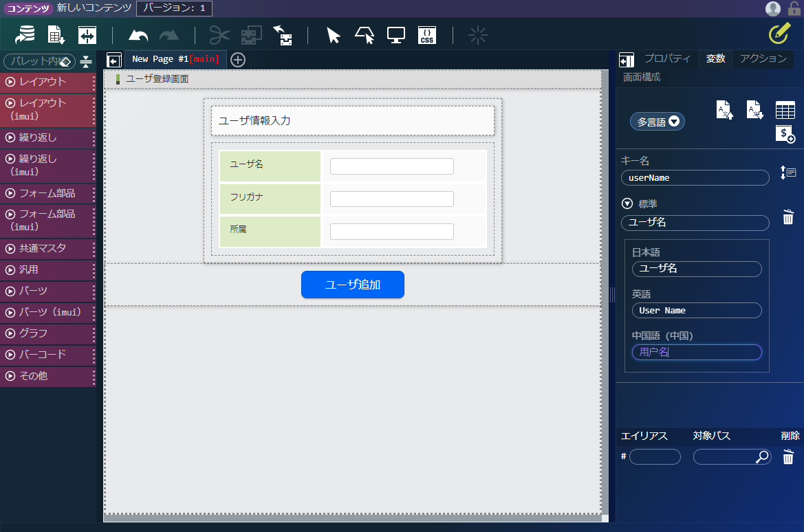Open the 多言語 dropdown
The width and height of the screenshot is (804, 532).
(658, 122)
